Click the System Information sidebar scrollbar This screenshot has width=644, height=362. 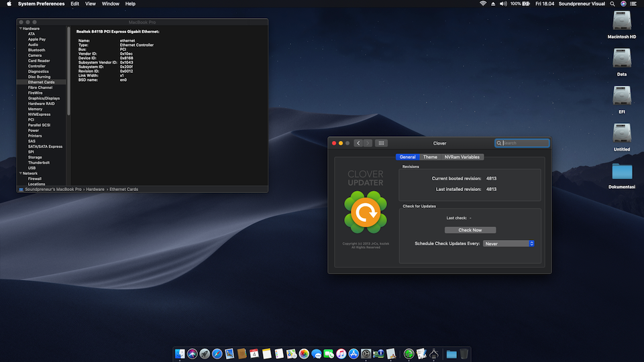click(68, 71)
